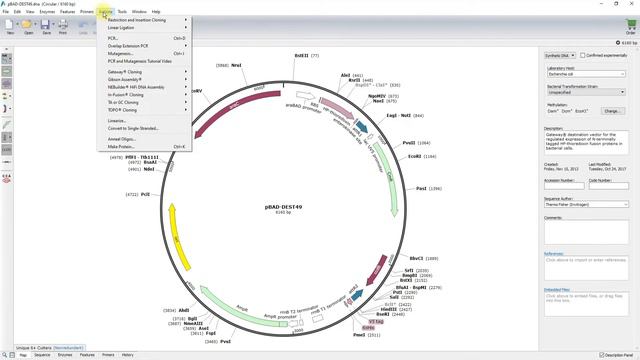The width and height of the screenshot is (640, 360).
Task: Click the Nonredundant enzyme set link
Action: coord(68,348)
